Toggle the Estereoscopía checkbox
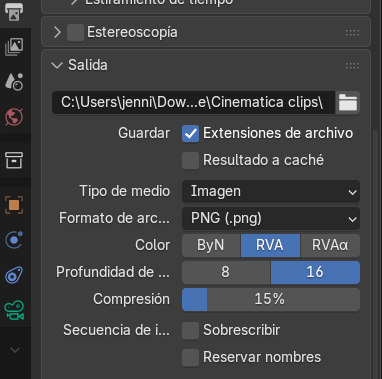Viewport: 382px width, 379px height. (75, 33)
